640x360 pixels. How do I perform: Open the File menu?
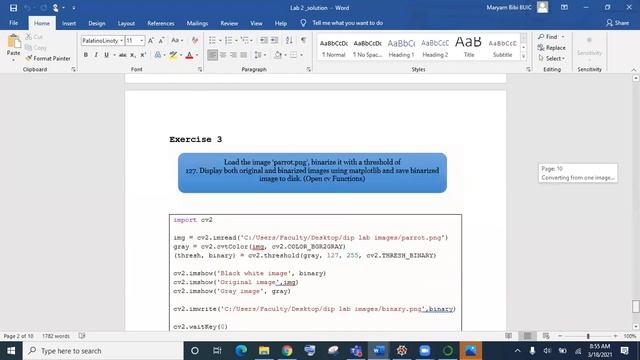pyautogui.click(x=13, y=23)
